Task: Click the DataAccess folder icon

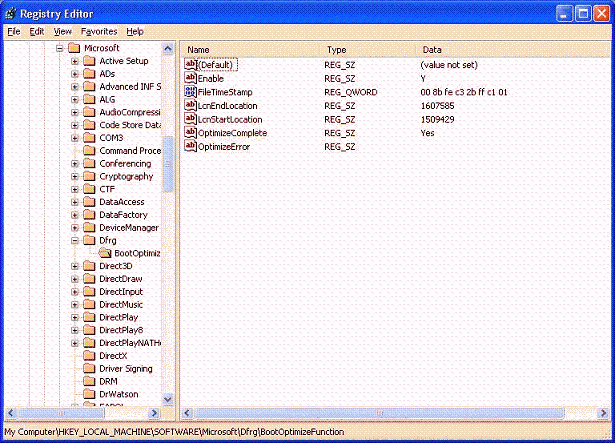Action: [x=89, y=202]
